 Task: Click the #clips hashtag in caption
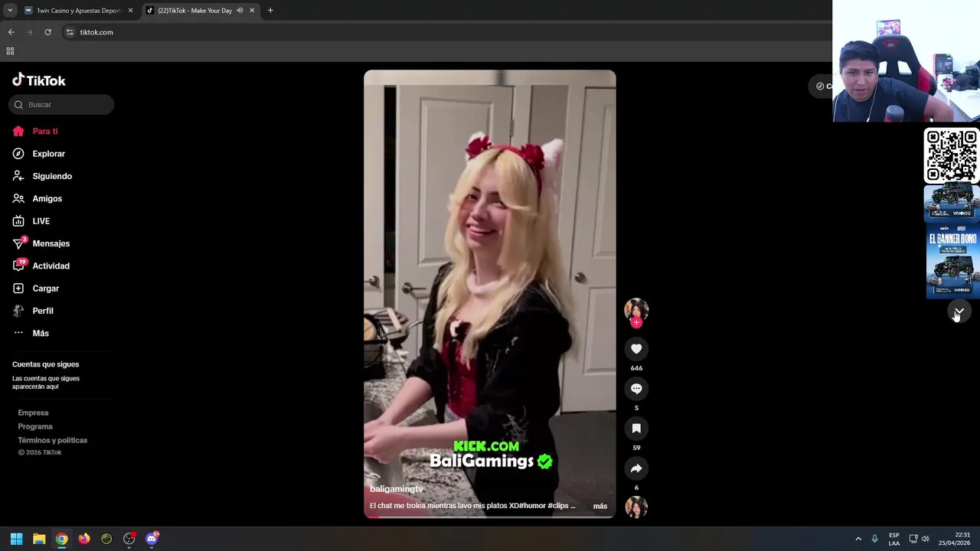(560, 506)
